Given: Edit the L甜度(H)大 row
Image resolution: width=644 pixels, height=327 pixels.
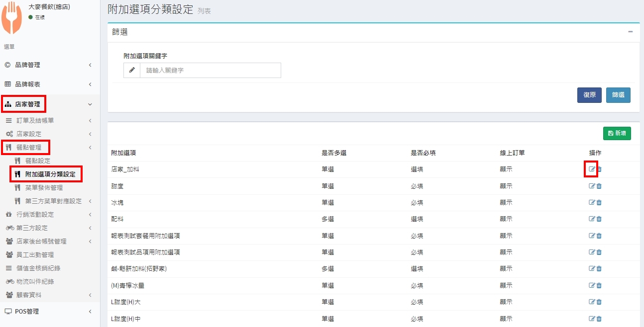Looking at the screenshot, I should [592, 302].
